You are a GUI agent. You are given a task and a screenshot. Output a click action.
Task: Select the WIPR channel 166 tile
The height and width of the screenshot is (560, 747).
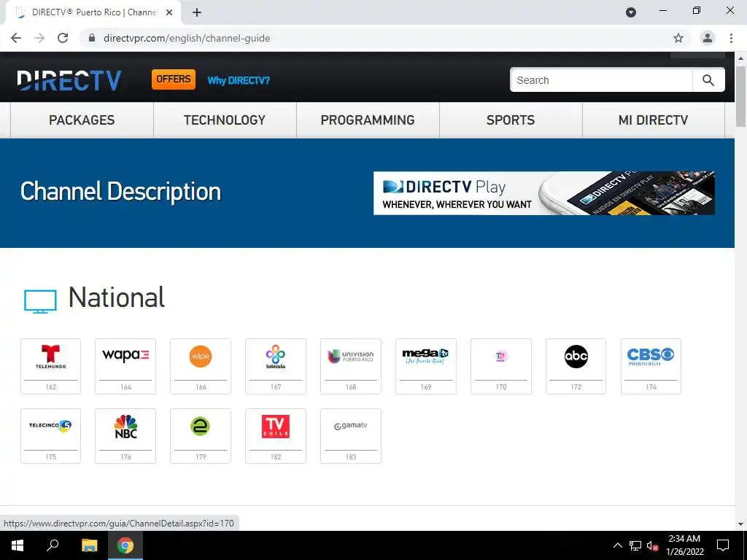(x=201, y=366)
